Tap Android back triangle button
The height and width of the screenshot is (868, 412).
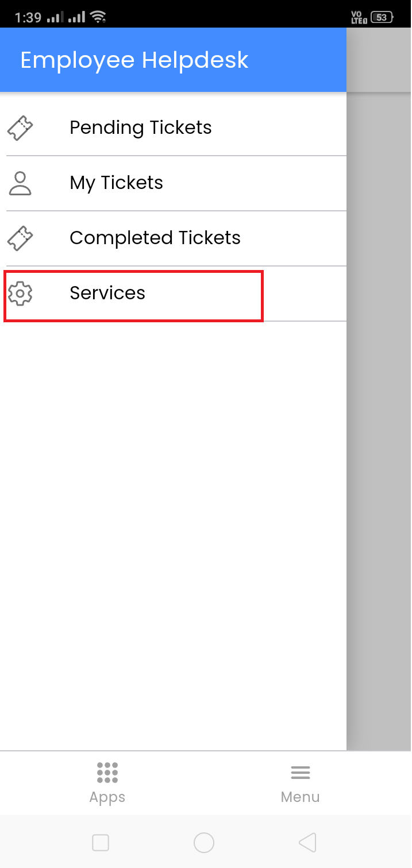307,843
